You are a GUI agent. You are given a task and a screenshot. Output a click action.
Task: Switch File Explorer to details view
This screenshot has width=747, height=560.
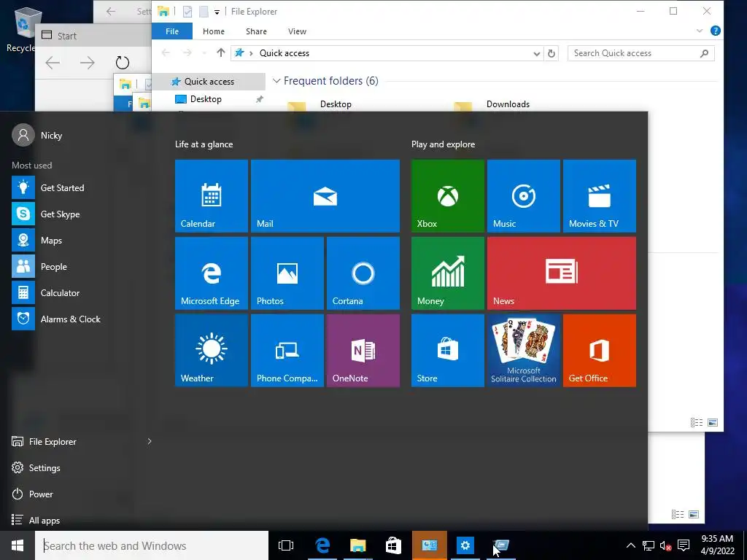tap(697, 422)
